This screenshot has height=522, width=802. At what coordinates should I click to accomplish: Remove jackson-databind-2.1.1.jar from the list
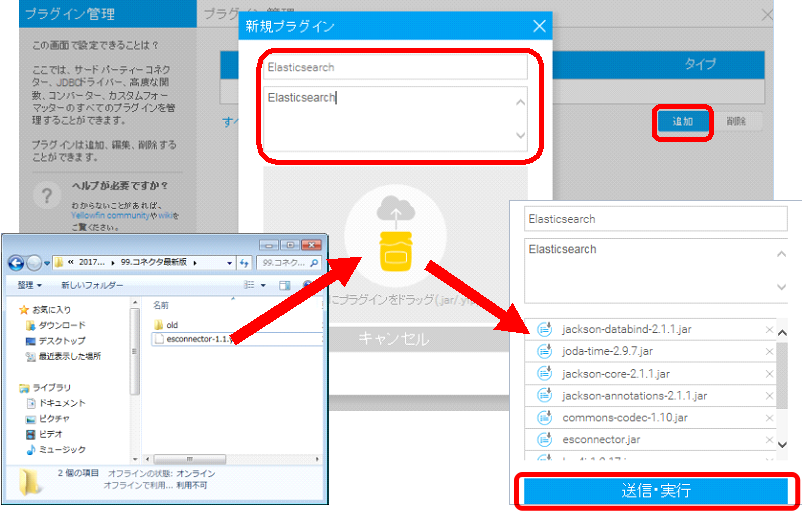(x=769, y=330)
